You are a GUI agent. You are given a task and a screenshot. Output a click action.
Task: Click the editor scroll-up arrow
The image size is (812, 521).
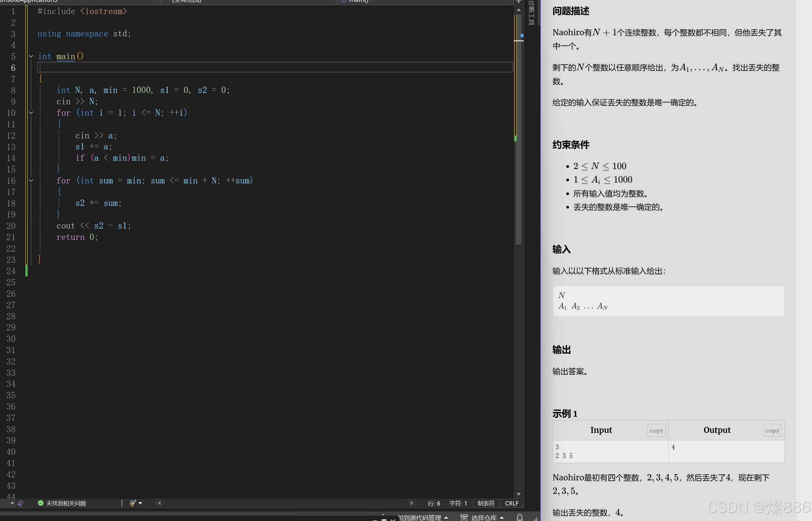pos(518,10)
